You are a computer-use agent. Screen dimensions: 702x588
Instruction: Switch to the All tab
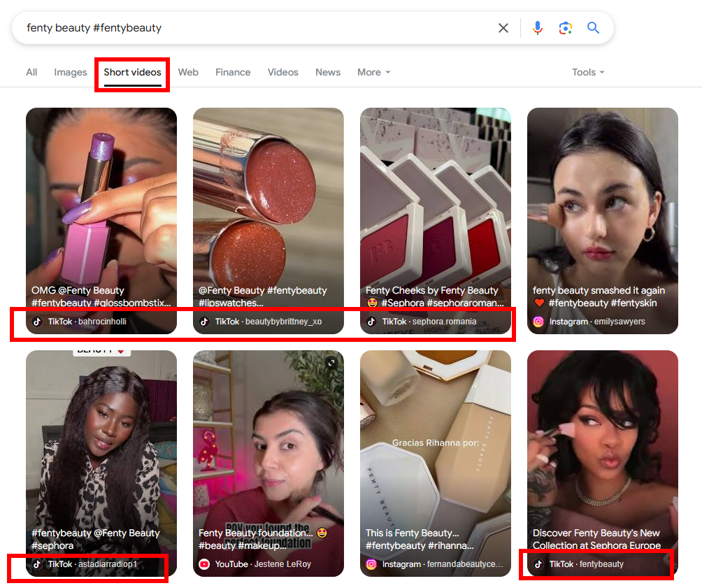(31, 73)
